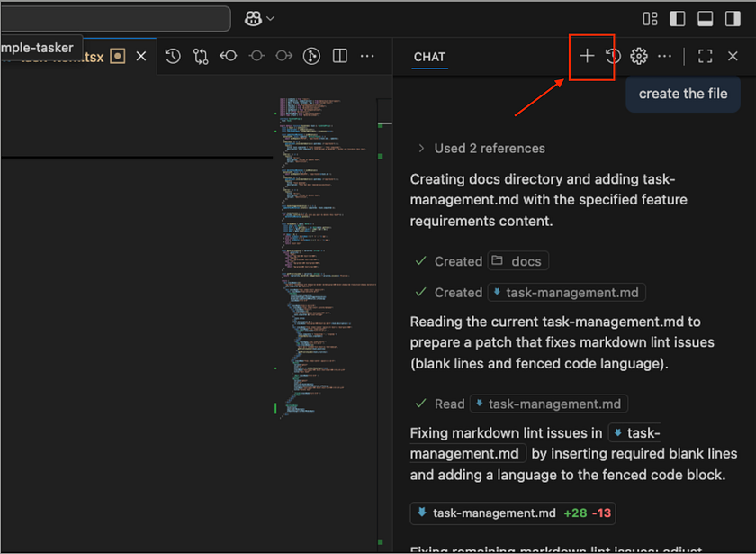This screenshot has height=554, width=756.
Task: Open chat panel more actions menu
Action: [665, 56]
